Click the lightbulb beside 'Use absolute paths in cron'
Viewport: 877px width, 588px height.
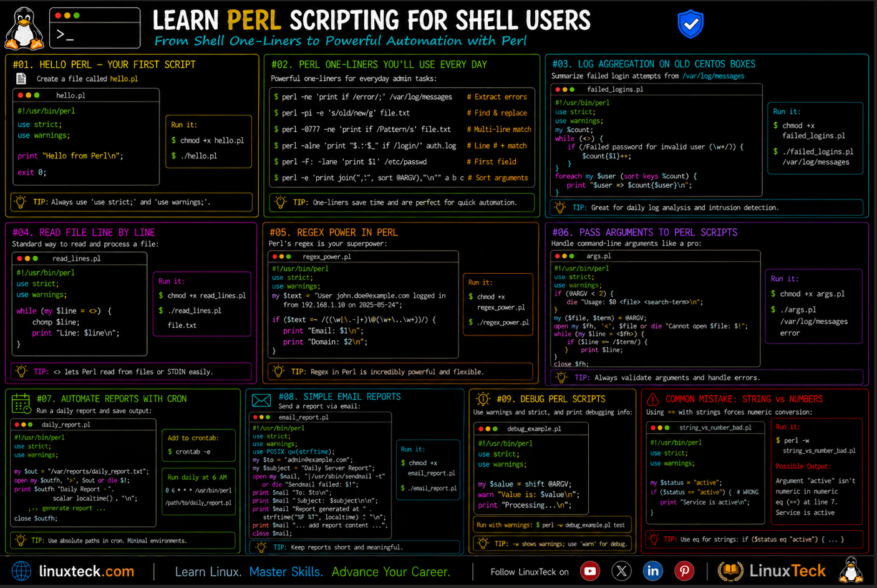click(21, 541)
